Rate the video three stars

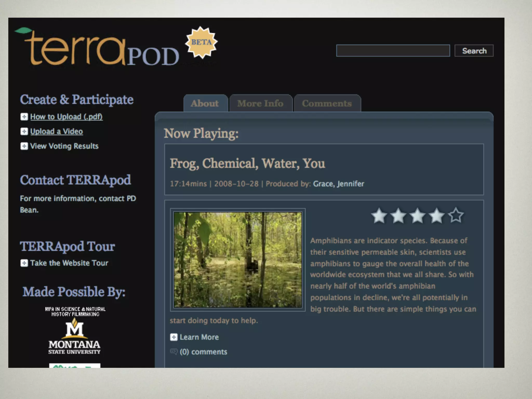click(x=417, y=216)
